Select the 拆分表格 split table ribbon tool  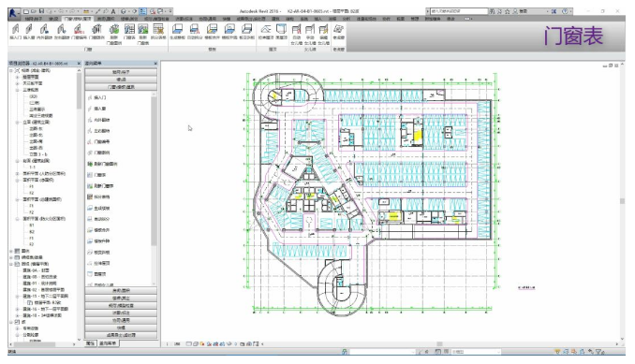click(x=158, y=32)
